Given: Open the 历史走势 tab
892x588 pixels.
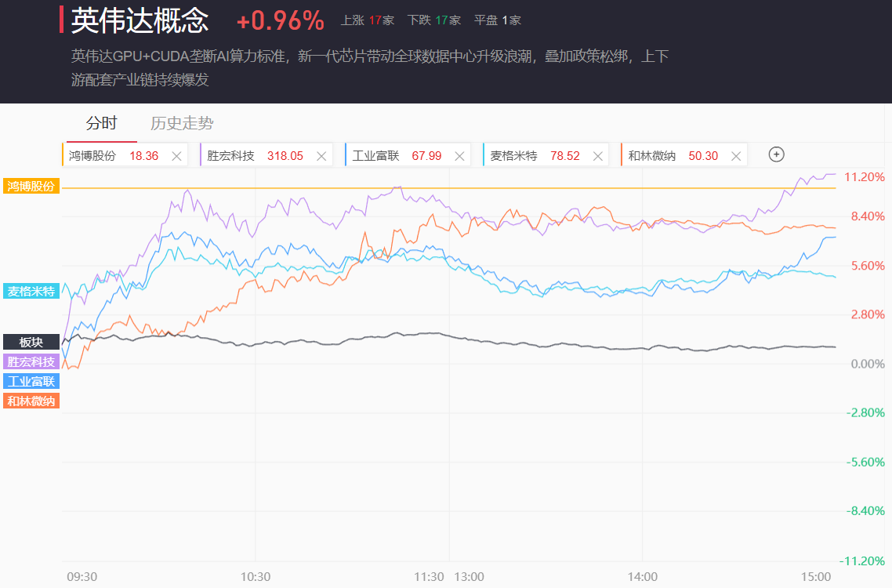Looking at the screenshot, I should tap(182, 123).
